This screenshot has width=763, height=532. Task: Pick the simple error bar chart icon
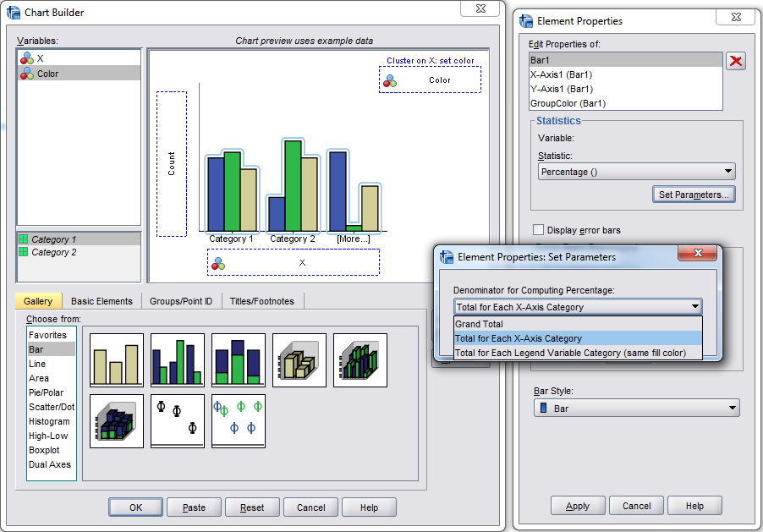[x=178, y=420]
